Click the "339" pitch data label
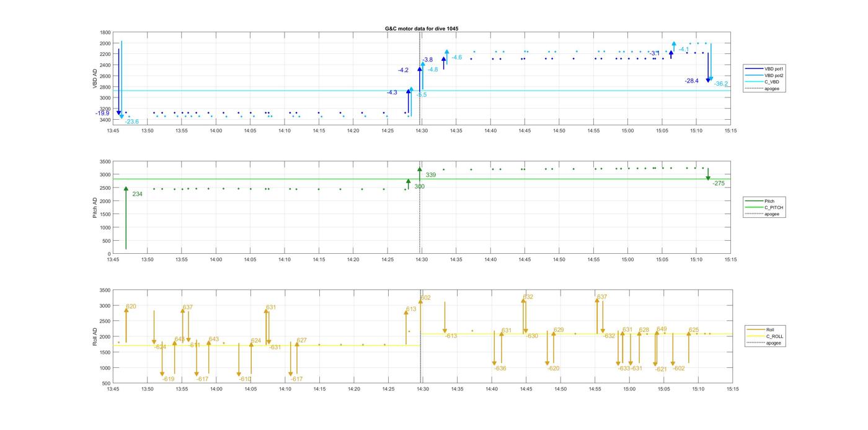 [x=430, y=175]
